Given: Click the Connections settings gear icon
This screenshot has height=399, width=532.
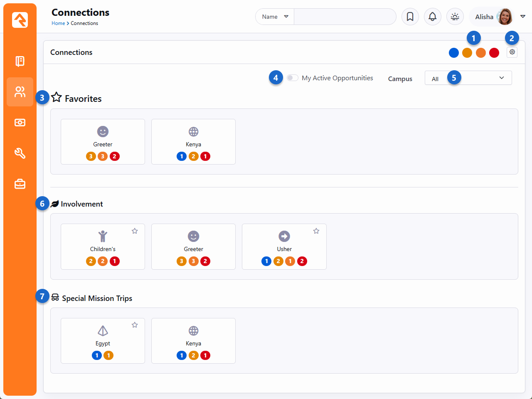Looking at the screenshot, I should [512, 52].
